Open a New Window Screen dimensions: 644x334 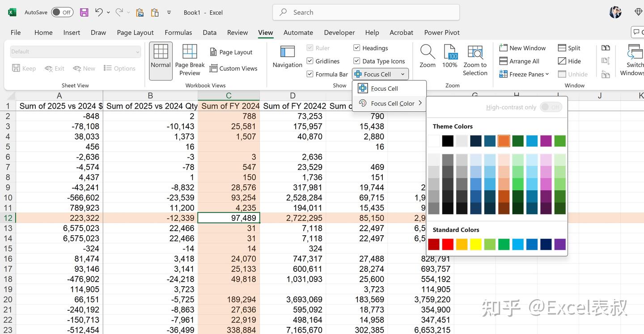click(x=522, y=48)
